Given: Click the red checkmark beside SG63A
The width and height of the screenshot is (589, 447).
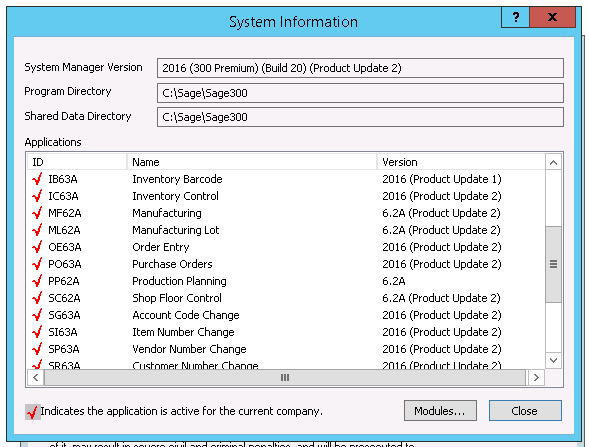Looking at the screenshot, I should (x=37, y=315).
